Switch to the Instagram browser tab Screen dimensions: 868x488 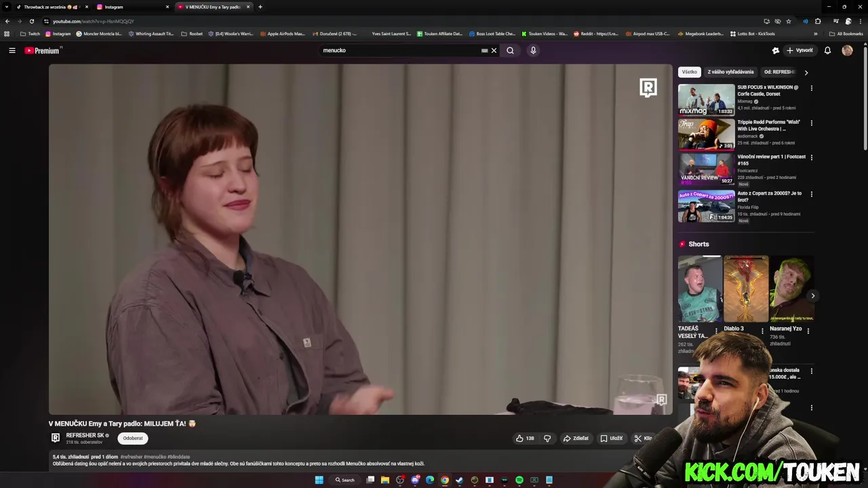pyautogui.click(x=132, y=7)
